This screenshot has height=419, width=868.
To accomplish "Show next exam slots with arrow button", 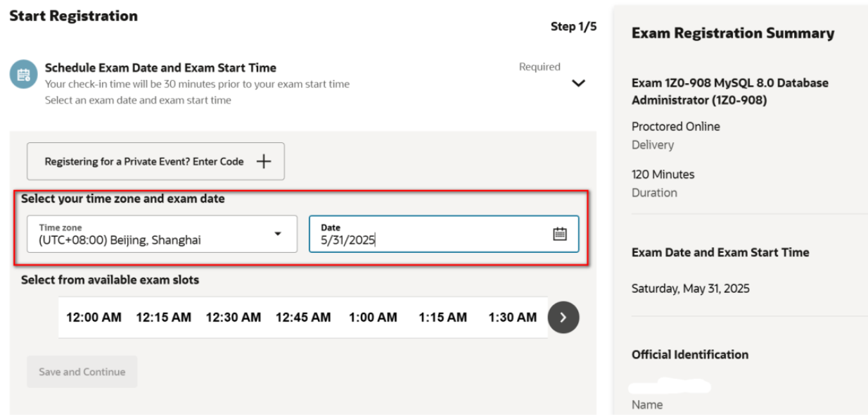I will coord(563,317).
